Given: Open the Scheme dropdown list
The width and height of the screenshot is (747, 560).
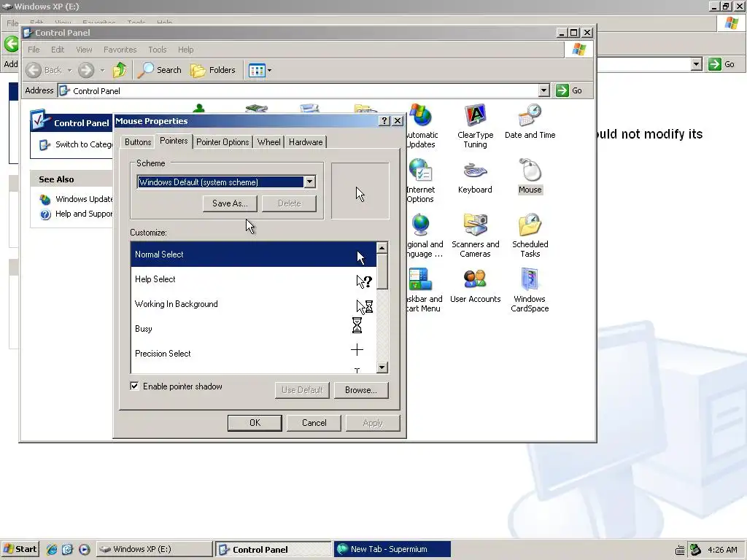Looking at the screenshot, I should click(x=309, y=182).
